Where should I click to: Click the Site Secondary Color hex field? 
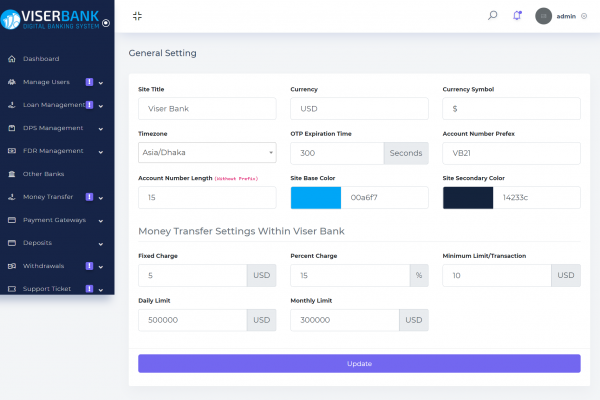537,198
